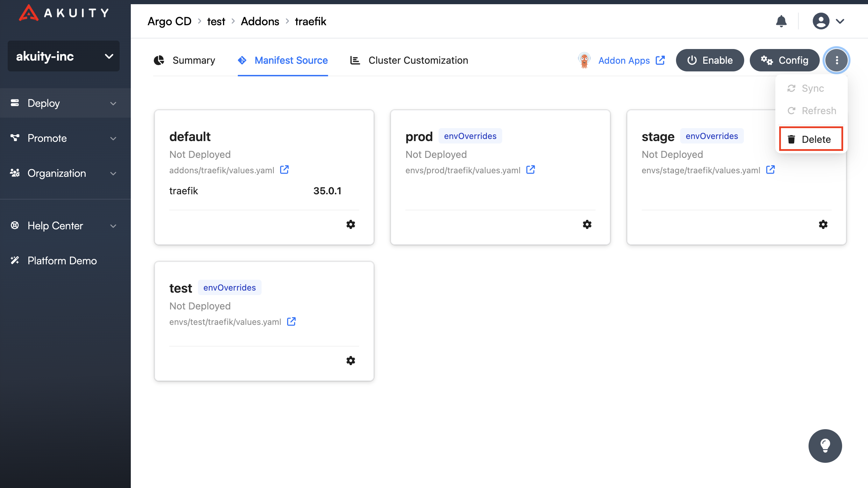Click the Organization people icon
Screen dimensions: 868x488
[x=15, y=173]
